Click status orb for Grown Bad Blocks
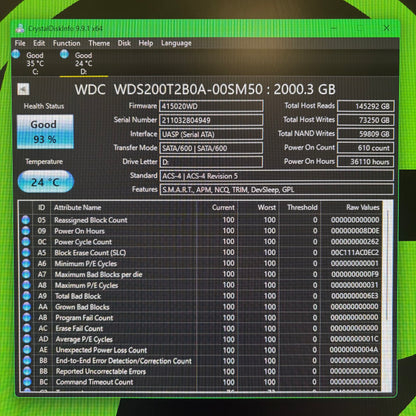This screenshot has height=416, width=416. click(27, 307)
